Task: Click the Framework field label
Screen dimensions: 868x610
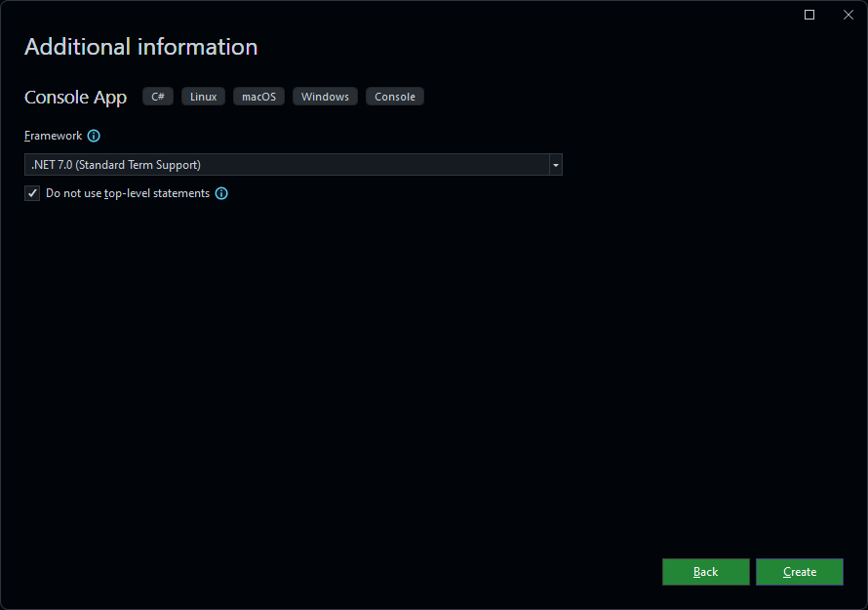Action: tap(52, 136)
